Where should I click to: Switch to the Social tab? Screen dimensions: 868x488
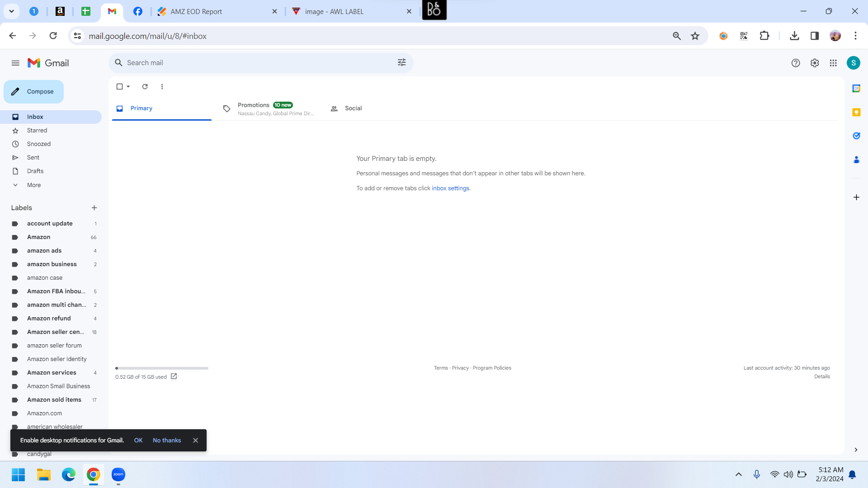pos(346,109)
